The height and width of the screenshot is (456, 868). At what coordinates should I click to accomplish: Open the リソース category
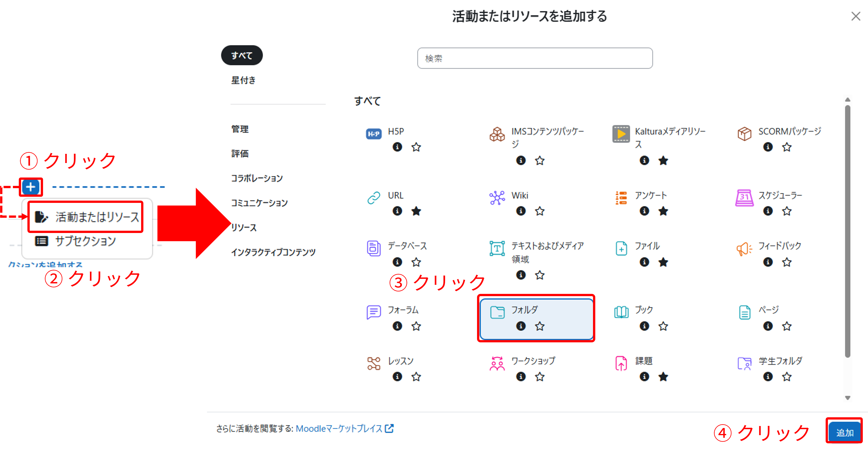(244, 227)
